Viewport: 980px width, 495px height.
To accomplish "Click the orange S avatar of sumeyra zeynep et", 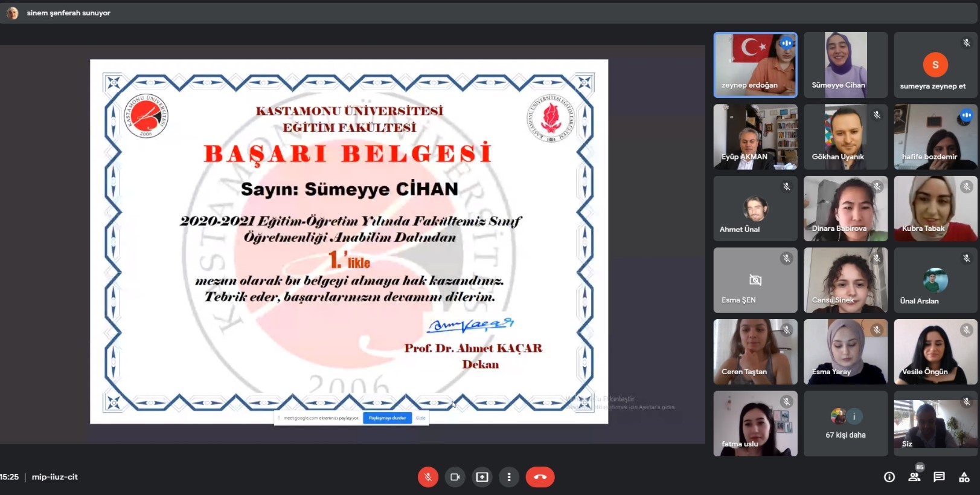I will tap(935, 65).
